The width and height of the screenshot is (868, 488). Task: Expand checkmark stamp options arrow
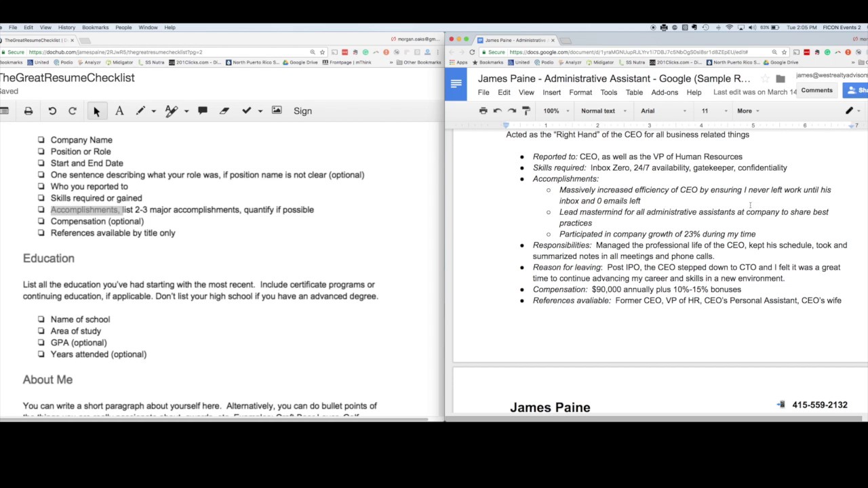tap(260, 111)
